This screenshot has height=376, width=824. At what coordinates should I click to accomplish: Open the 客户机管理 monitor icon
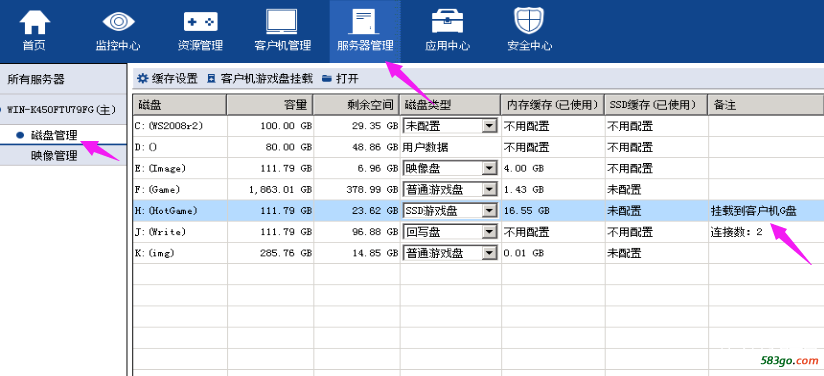coord(282,22)
